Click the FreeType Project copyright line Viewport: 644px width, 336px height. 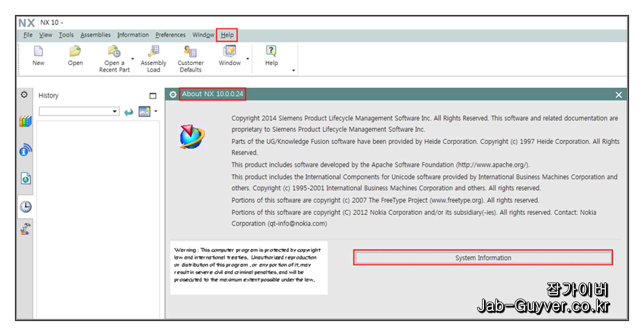coord(385,200)
